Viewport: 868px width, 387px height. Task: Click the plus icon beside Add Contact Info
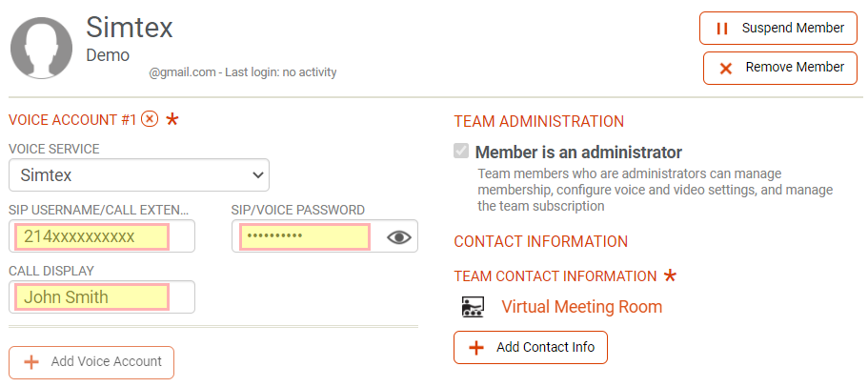click(476, 347)
